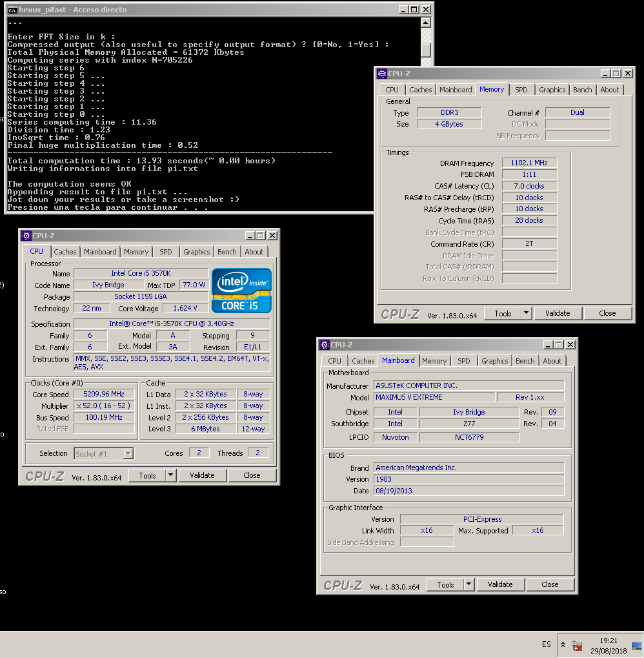Click the Core Speed value 5209.96 MHz
This screenshot has width=644, height=658.
point(104,394)
